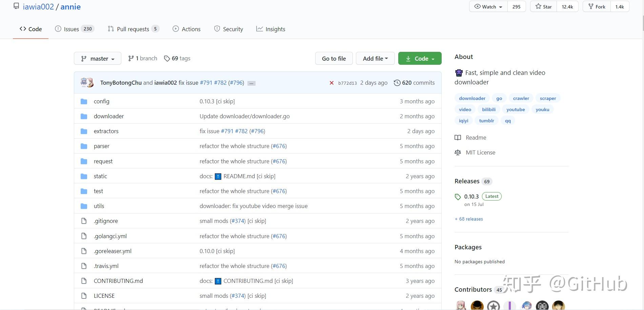The image size is (644, 310).
Task: Click the eye icon on the Watch button
Action: coord(478,6)
